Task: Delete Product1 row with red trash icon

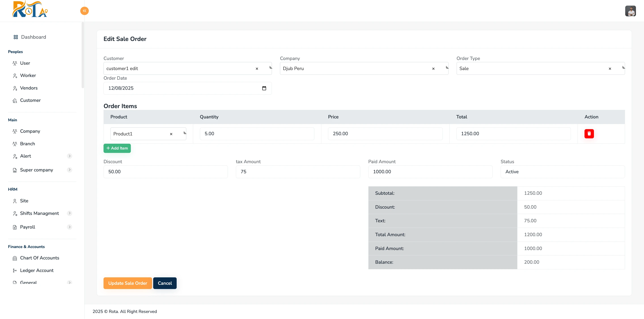Action: tap(589, 134)
